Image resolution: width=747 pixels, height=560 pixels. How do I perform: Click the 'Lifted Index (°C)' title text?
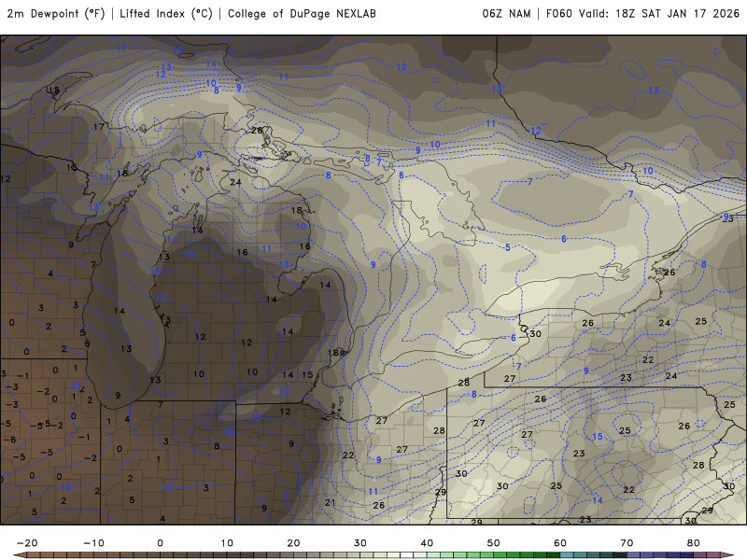tap(166, 13)
